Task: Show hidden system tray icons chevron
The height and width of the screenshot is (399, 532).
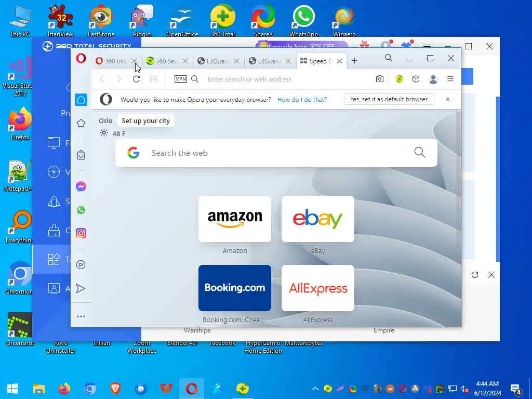Action: 315,389
